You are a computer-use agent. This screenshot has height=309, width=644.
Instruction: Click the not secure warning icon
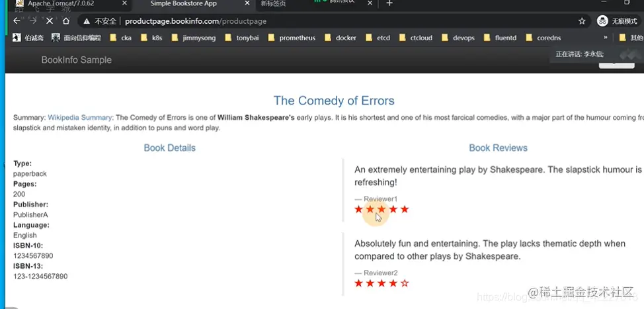pos(87,21)
